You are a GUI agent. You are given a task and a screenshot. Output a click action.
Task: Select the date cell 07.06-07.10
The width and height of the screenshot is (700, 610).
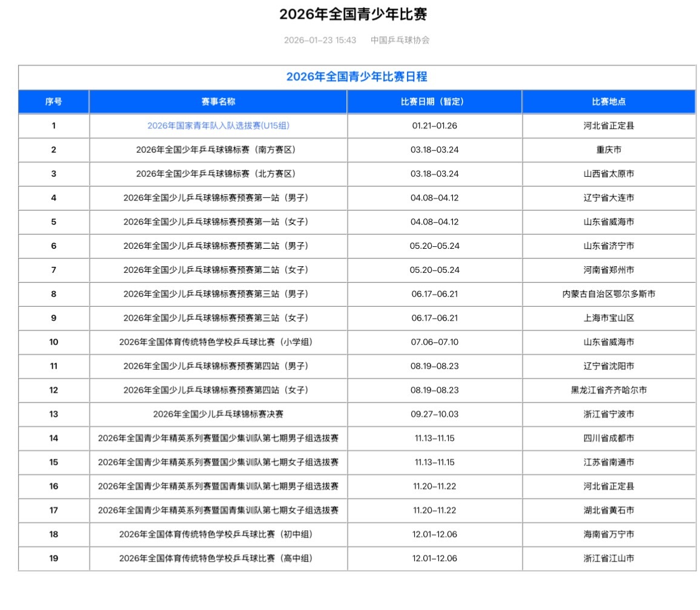(x=434, y=343)
